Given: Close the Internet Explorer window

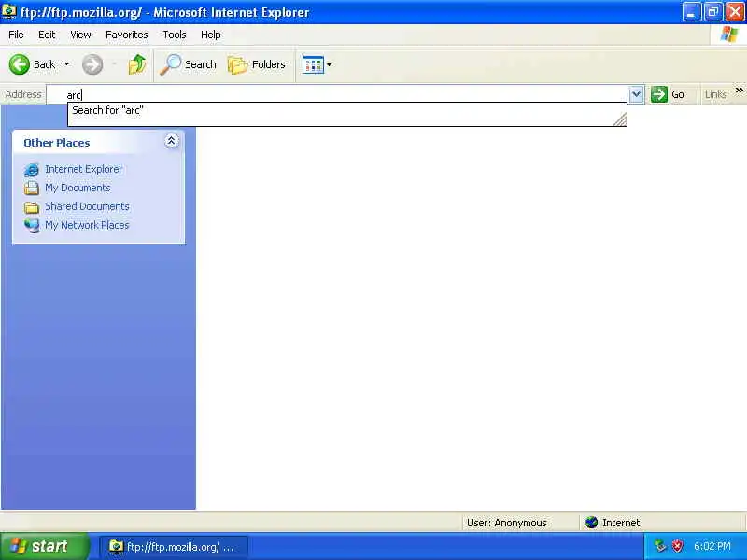Looking at the screenshot, I should point(735,12).
